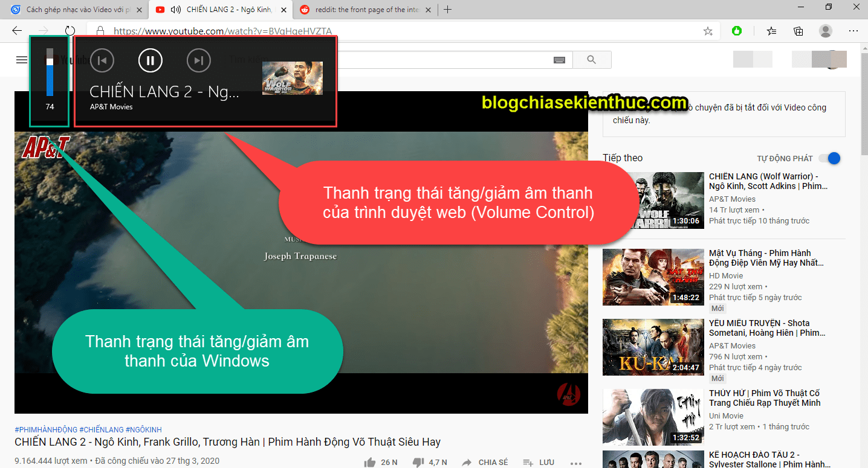Open CHIẾN LANG (Wolf Warrior) video thumbnail
This screenshot has height=468, width=868.
pos(653,201)
